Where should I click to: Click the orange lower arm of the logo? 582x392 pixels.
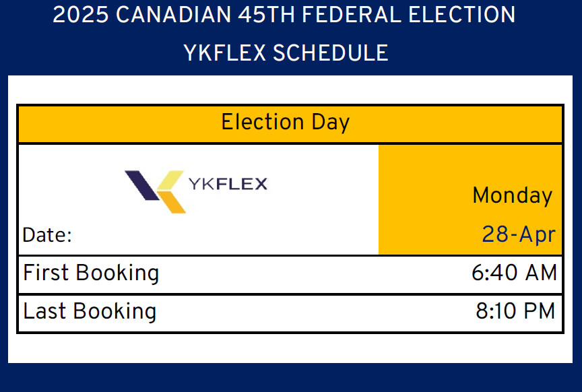coord(172,202)
